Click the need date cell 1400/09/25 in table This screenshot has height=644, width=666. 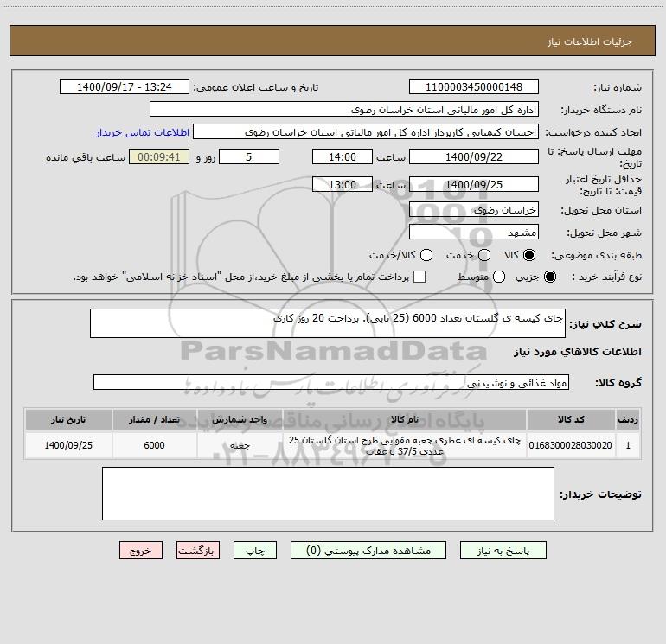coord(68,445)
